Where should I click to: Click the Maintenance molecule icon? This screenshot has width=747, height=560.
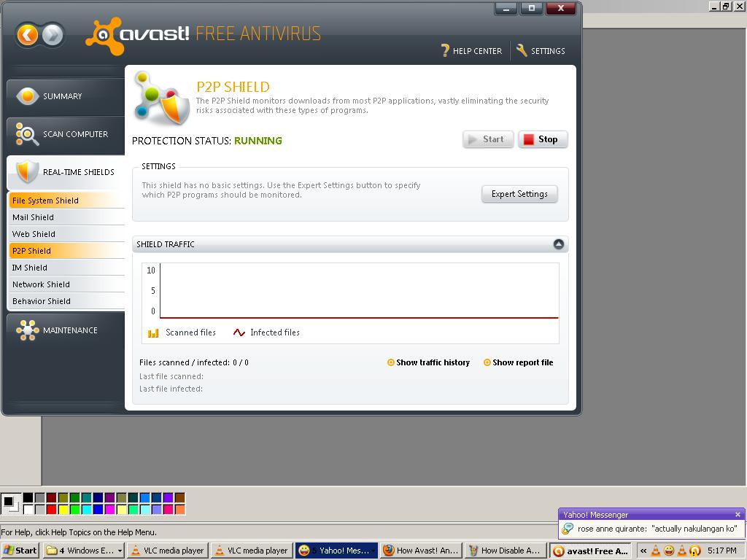(x=27, y=330)
